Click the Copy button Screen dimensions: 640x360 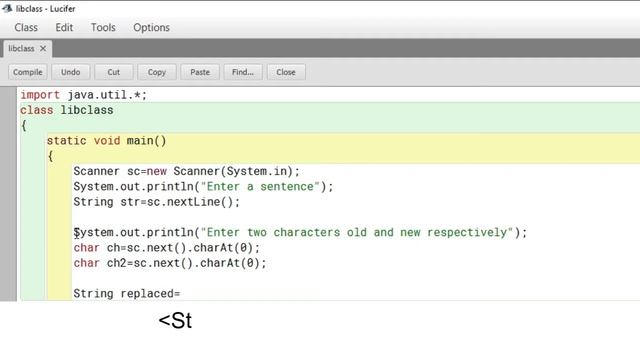point(157,72)
